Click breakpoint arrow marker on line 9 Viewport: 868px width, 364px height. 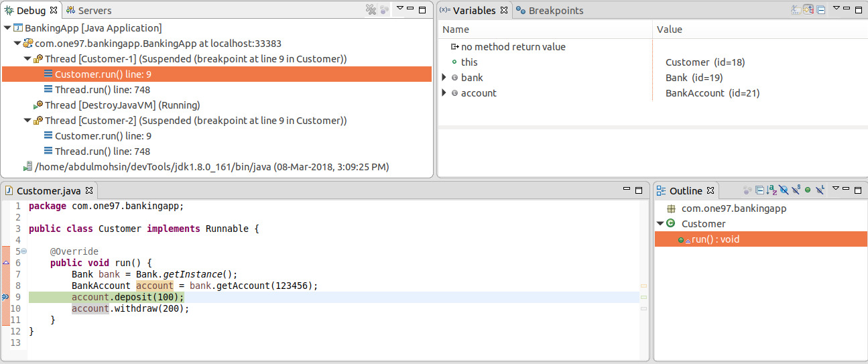coord(5,297)
